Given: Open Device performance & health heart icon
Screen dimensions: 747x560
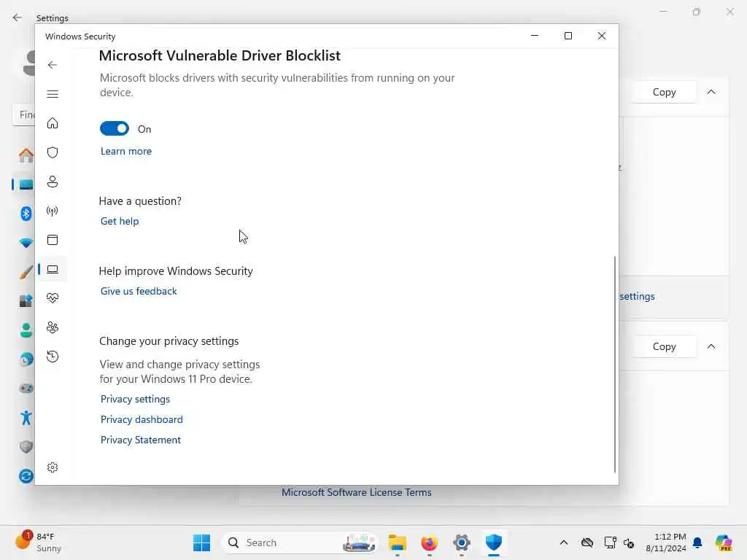Looking at the screenshot, I should point(53,298).
